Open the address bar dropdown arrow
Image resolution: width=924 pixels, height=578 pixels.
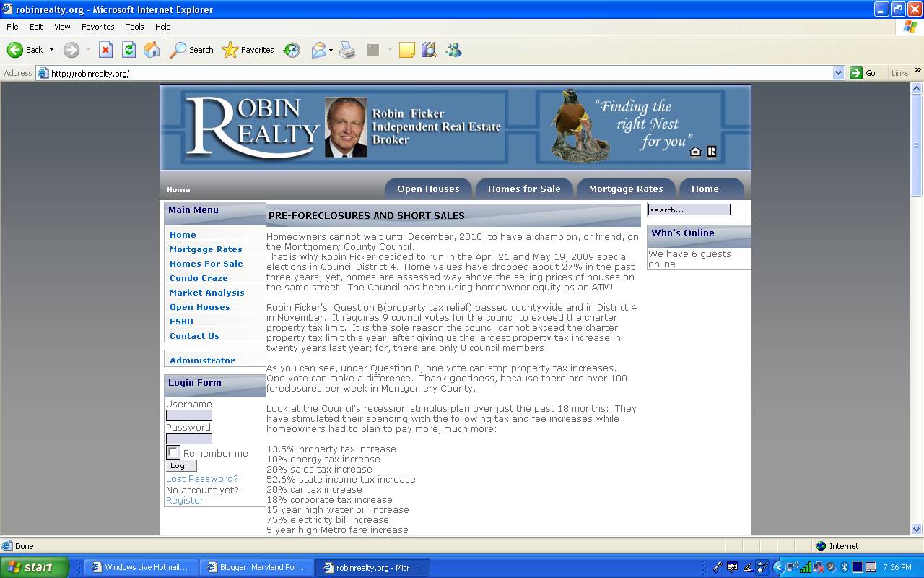click(x=838, y=73)
